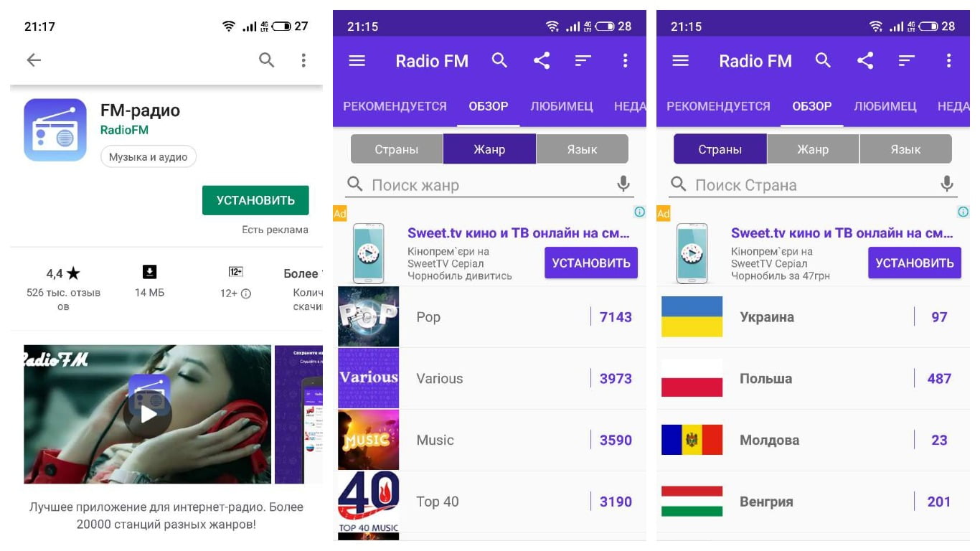
Task: Open hamburger menu in middle Radio FM screen
Action: coord(357,61)
